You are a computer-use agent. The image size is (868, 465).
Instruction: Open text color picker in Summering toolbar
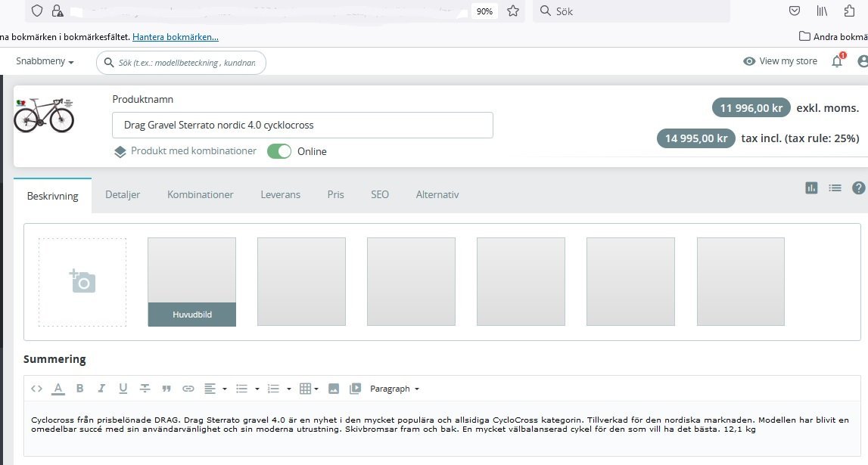click(x=58, y=389)
